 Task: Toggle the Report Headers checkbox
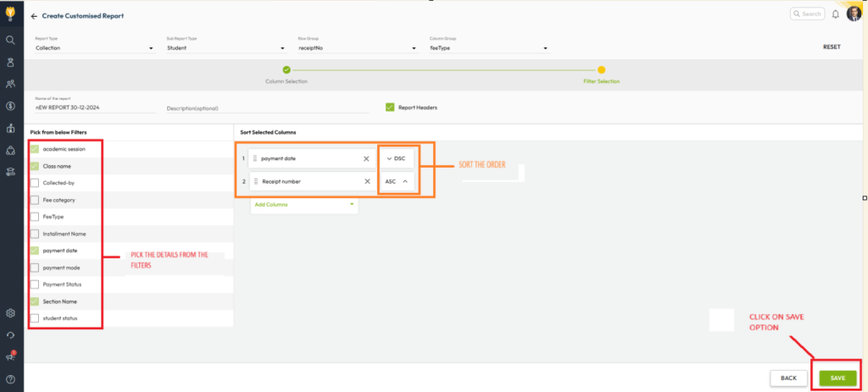[x=390, y=108]
